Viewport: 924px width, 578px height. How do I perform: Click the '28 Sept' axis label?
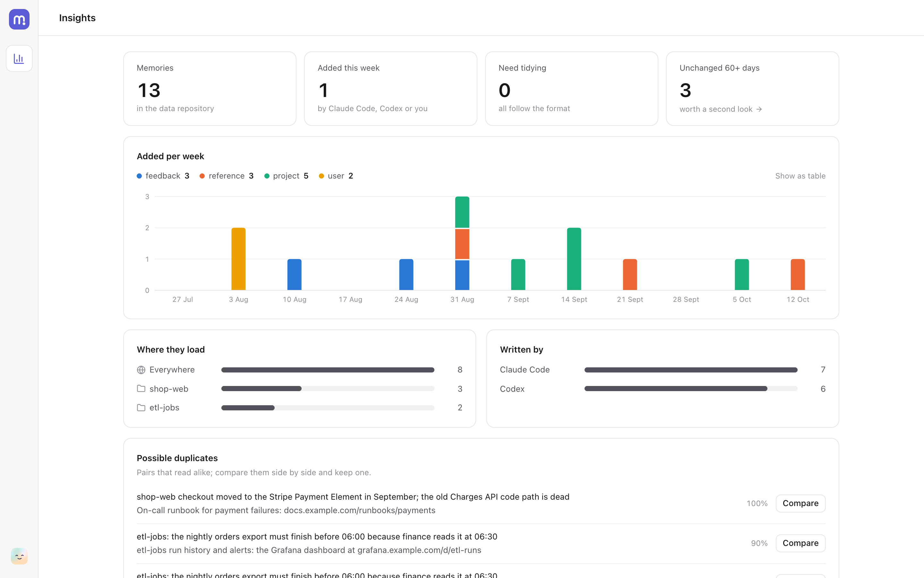(686, 299)
